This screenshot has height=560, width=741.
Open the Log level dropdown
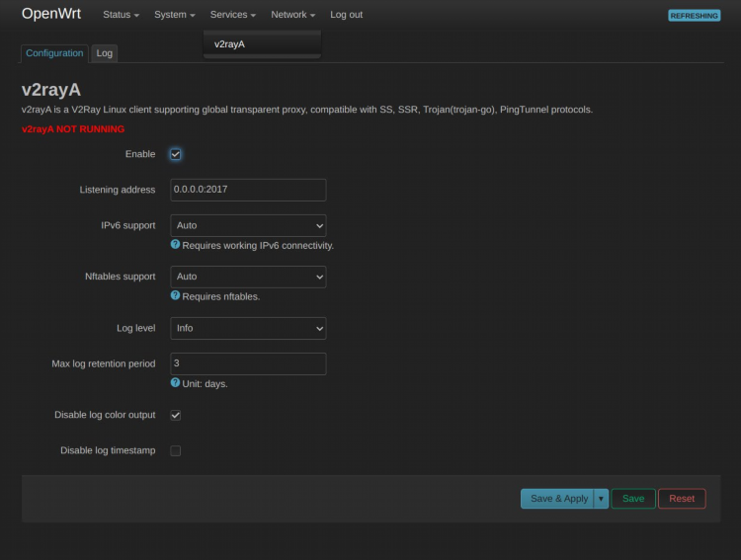248,329
